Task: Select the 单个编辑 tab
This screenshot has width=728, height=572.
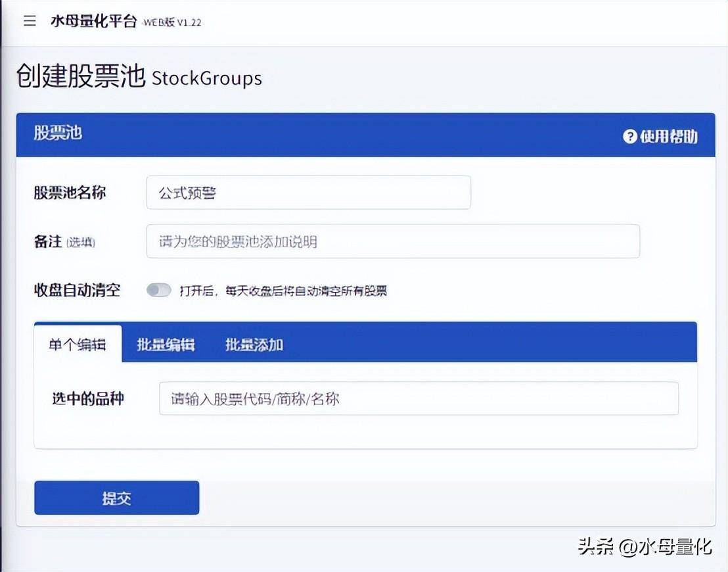Action: (x=78, y=345)
